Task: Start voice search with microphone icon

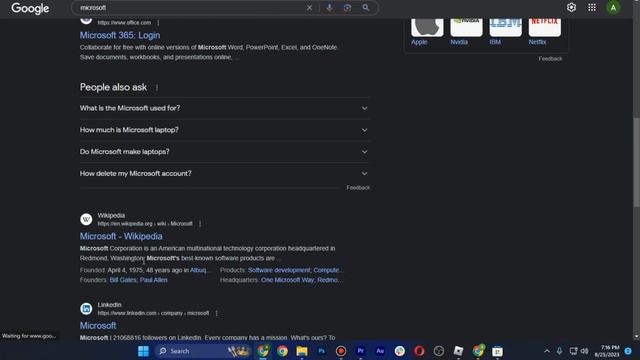Action: [x=329, y=8]
